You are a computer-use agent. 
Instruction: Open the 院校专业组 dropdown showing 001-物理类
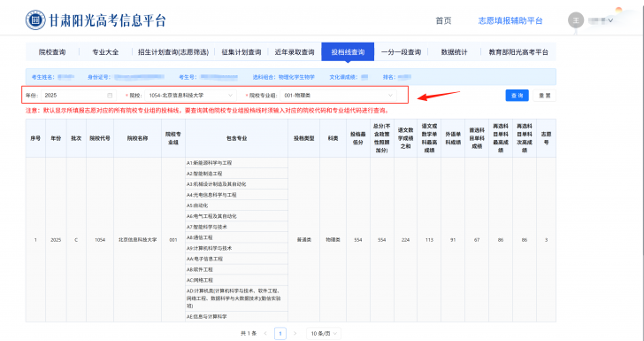[339, 96]
